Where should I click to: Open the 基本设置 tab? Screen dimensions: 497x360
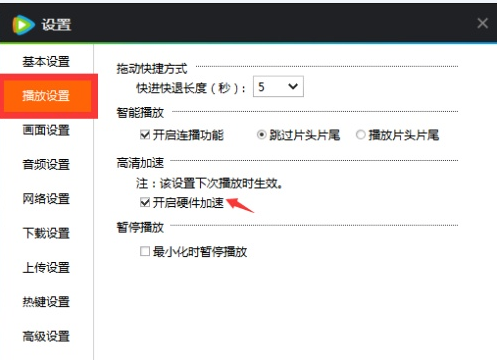pyautogui.click(x=46, y=61)
